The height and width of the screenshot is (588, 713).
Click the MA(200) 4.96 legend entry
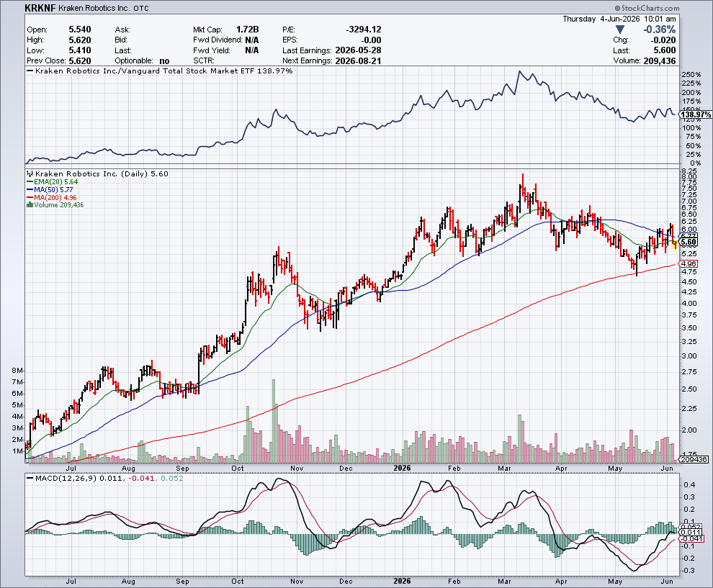[x=52, y=197]
